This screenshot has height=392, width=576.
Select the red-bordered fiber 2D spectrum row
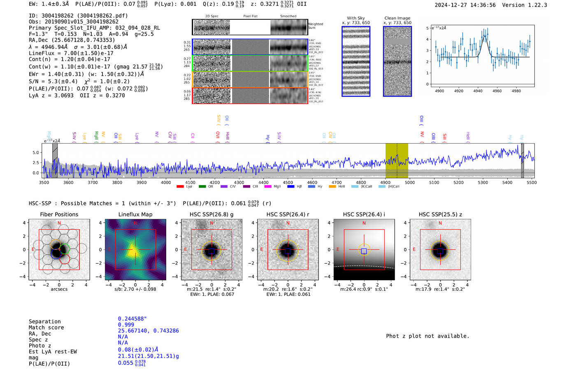point(250,95)
